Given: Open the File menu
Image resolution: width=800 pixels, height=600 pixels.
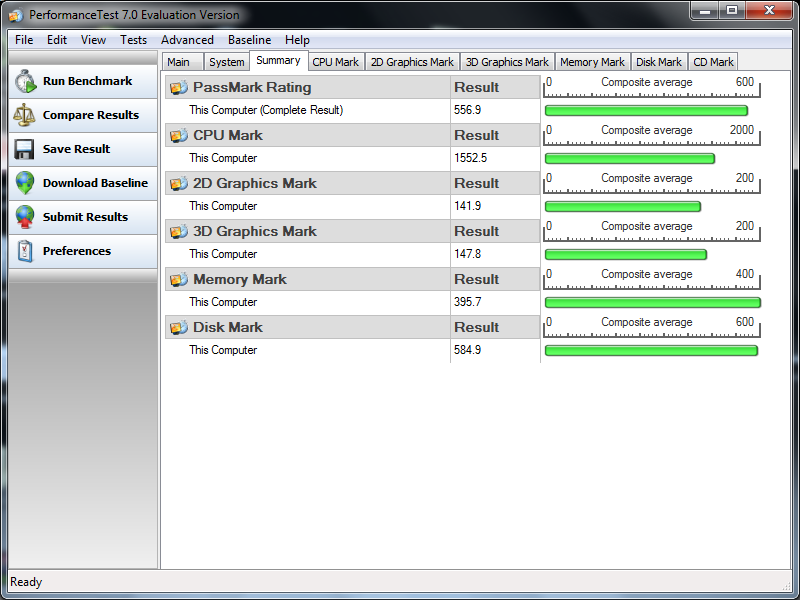Looking at the screenshot, I should point(24,40).
